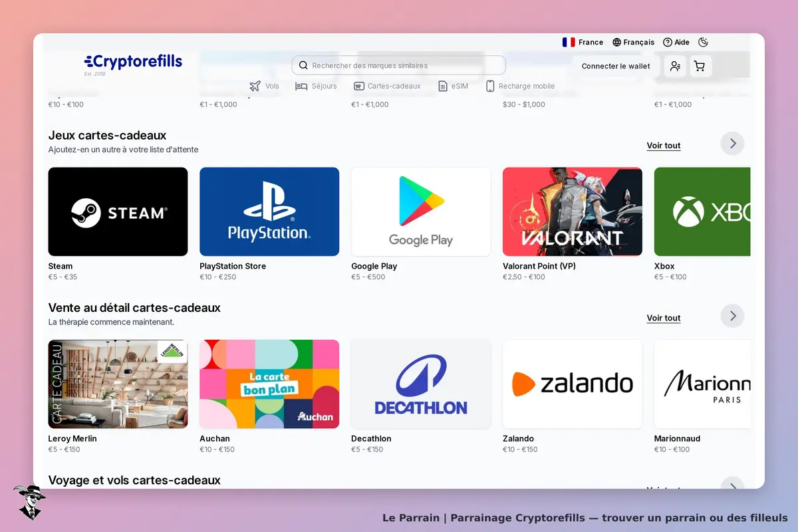Open France country selector

tap(583, 42)
